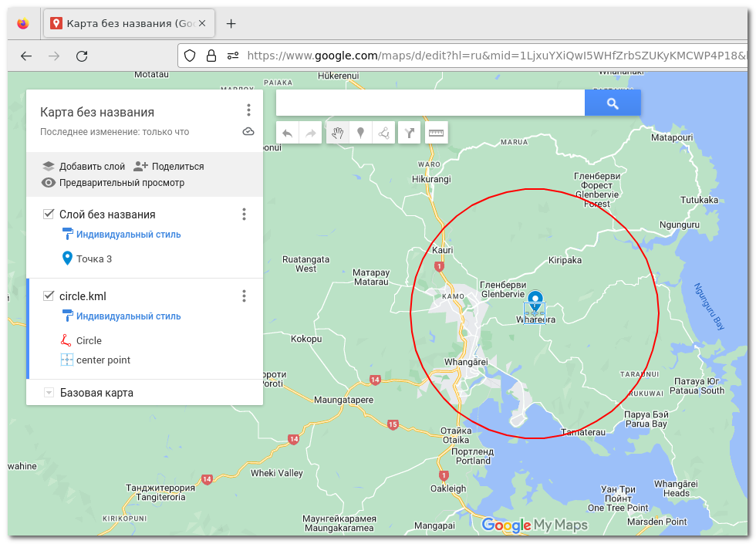The image size is (756, 544).
Task: Click the cloud saved-to-Drive icon
Action: click(248, 132)
